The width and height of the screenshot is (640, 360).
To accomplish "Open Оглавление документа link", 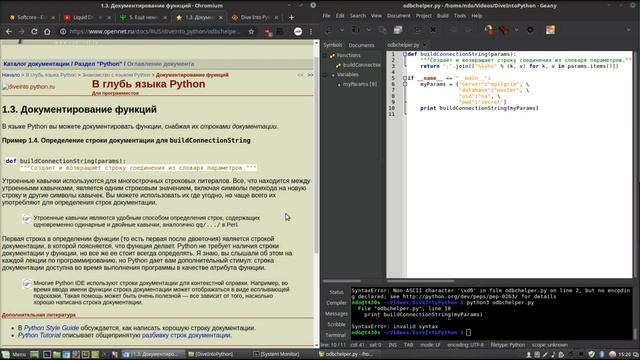I will pos(160,64).
